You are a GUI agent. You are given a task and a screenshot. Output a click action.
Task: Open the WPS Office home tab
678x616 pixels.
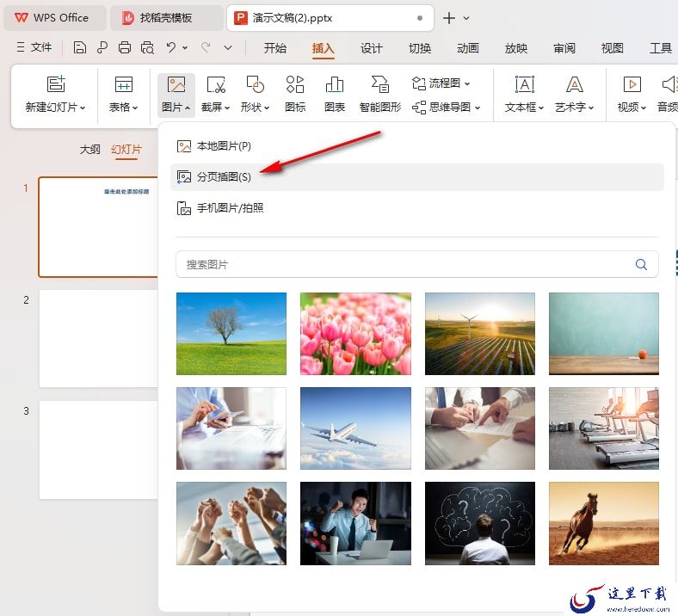(x=54, y=18)
